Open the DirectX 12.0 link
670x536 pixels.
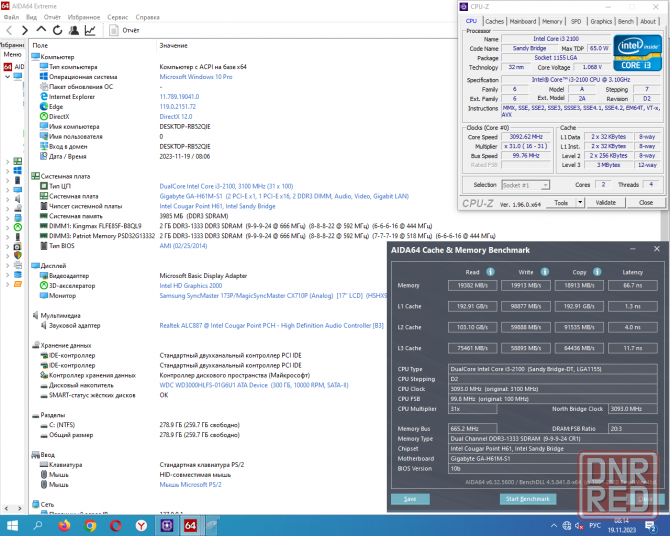(176, 117)
